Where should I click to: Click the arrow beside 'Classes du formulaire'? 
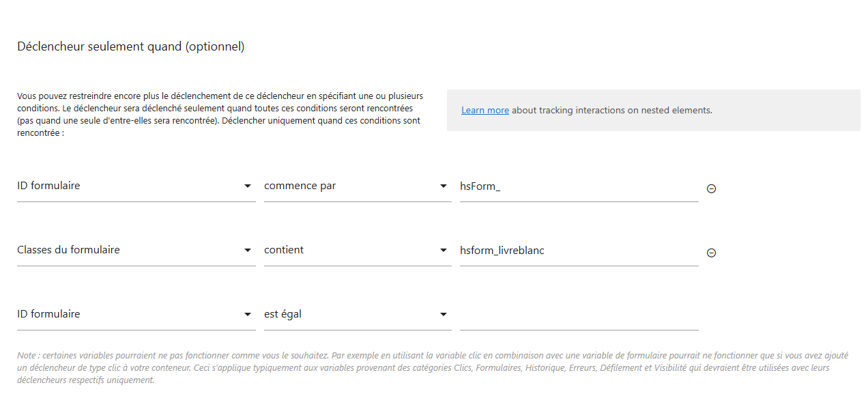pos(248,251)
